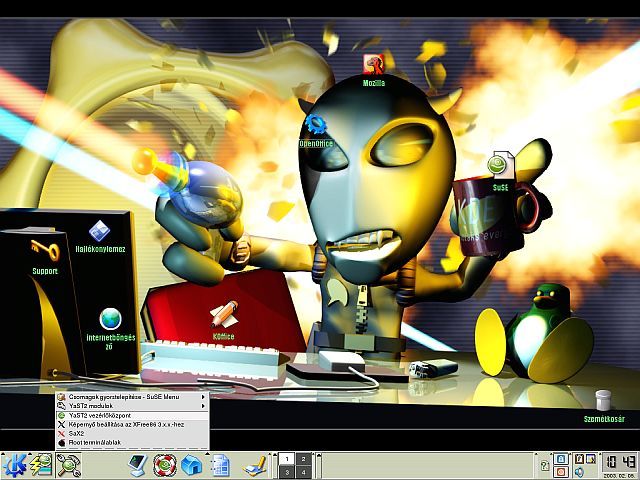Launch OpenOffice from the desktop

click(316, 126)
